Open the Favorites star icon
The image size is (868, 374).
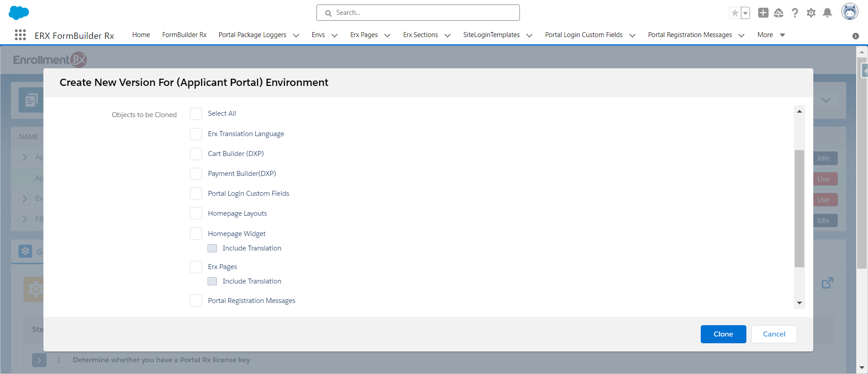(x=735, y=13)
